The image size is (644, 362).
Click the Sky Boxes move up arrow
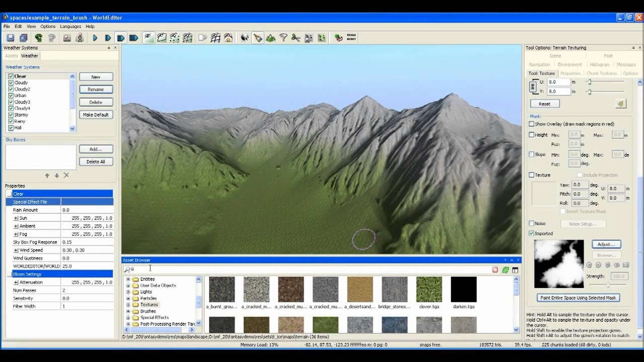[x=47, y=175]
